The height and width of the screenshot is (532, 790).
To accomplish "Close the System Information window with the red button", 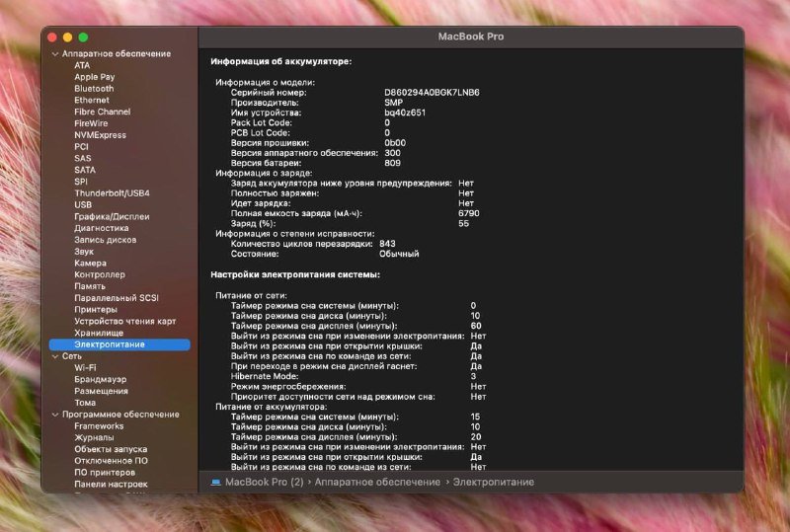I will pyautogui.click(x=53, y=37).
